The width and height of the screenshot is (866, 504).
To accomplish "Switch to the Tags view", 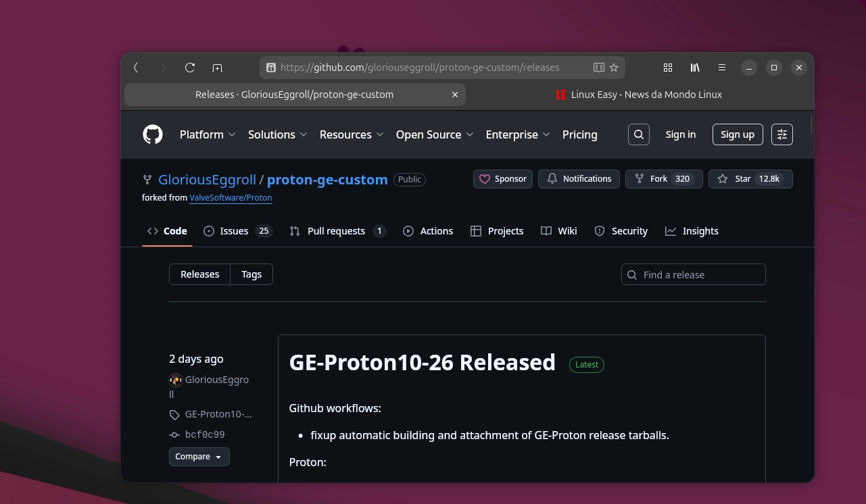I will click(x=251, y=274).
